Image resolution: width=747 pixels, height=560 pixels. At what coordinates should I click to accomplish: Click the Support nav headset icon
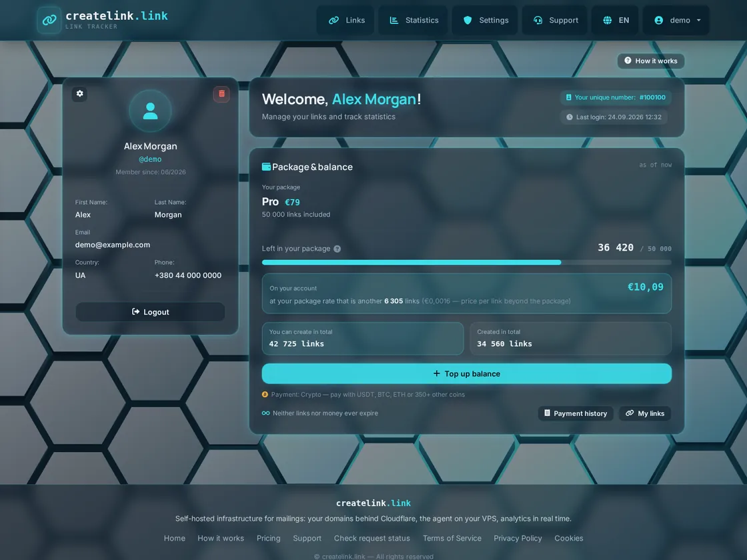pyautogui.click(x=538, y=20)
